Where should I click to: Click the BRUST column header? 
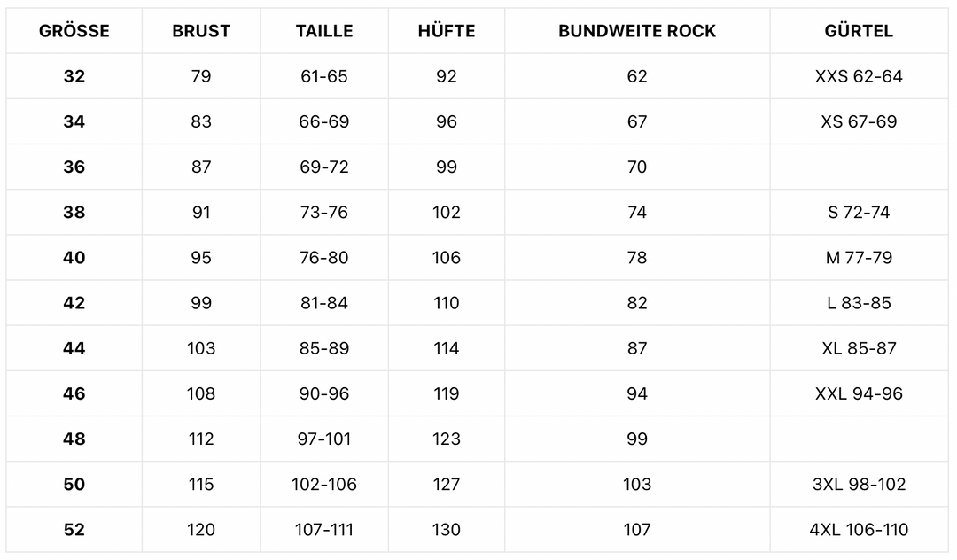point(201,31)
